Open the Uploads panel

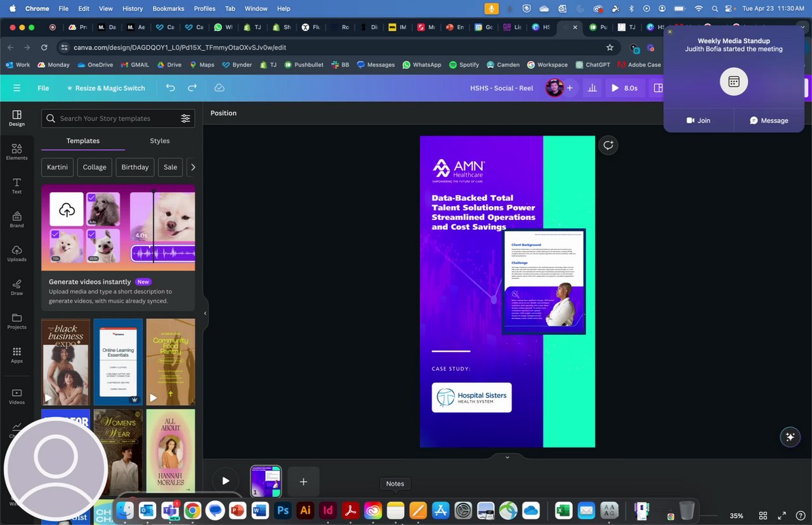(x=16, y=254)
